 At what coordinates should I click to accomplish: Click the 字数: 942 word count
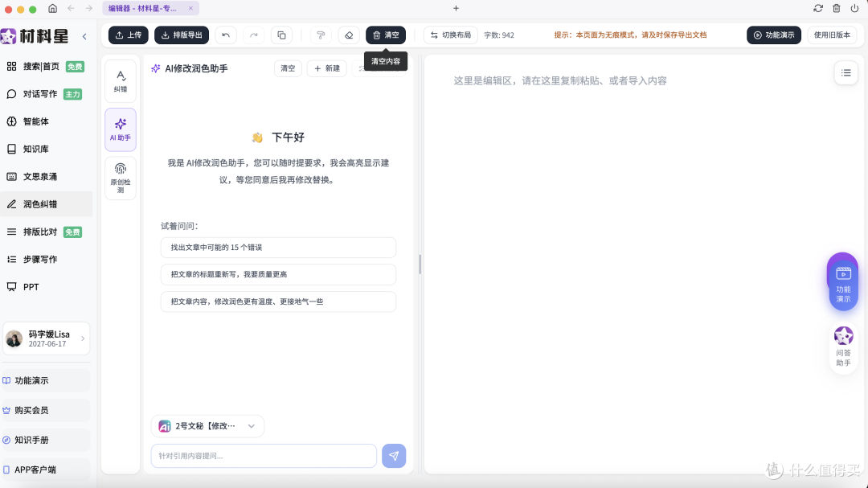(x=499, y=35)
